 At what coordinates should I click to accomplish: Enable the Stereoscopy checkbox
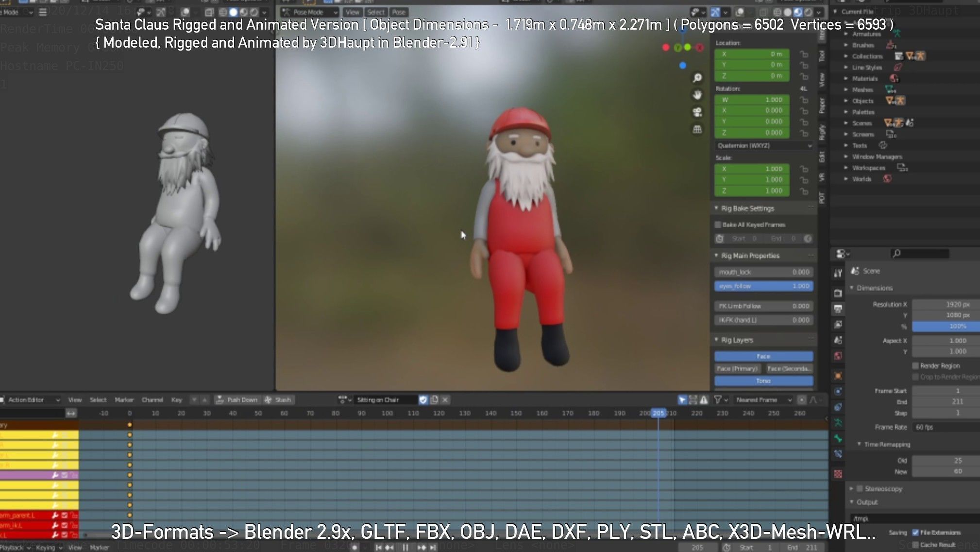(x=860, y=488)
